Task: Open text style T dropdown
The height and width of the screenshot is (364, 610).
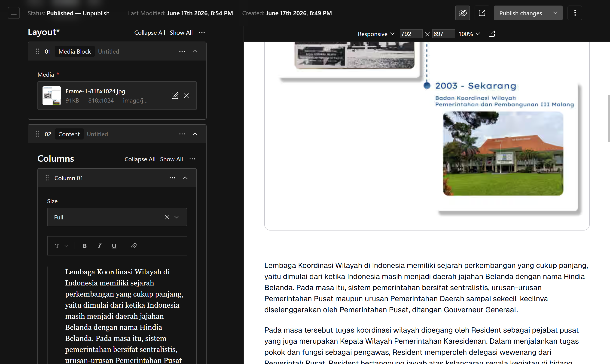Action: pos(61,246)
